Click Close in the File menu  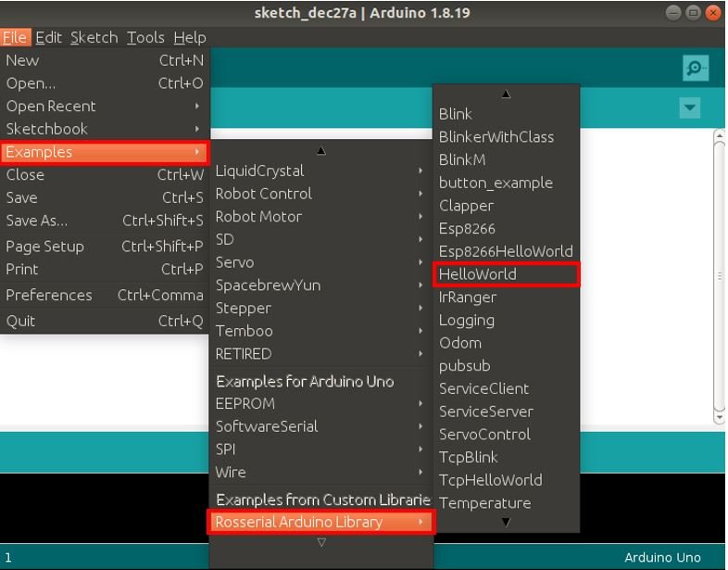(x=105, y=174)
